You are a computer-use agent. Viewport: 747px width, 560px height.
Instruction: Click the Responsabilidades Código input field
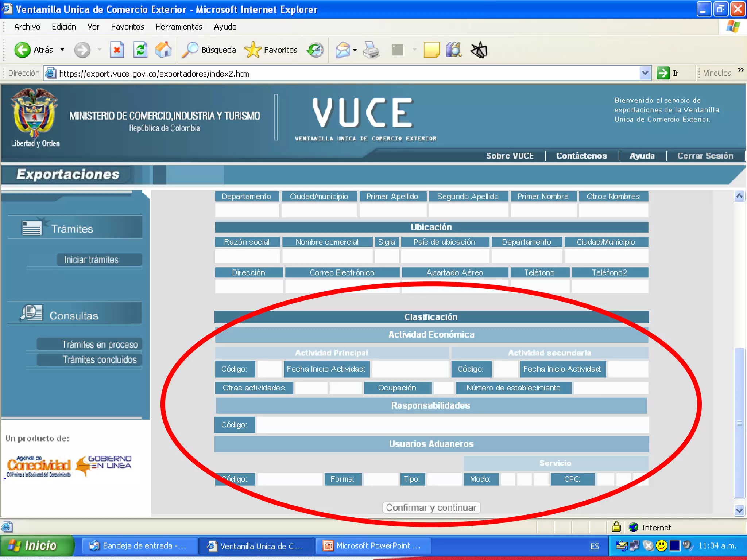[x=452, y=425]
